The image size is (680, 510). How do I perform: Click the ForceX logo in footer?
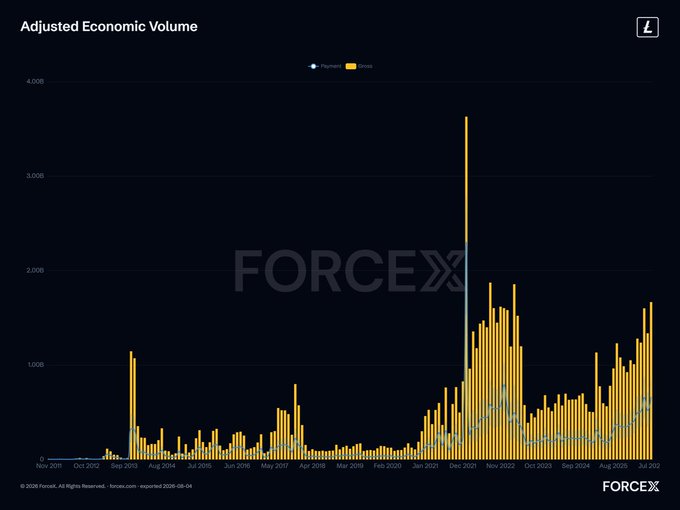(x=631, y=486)
